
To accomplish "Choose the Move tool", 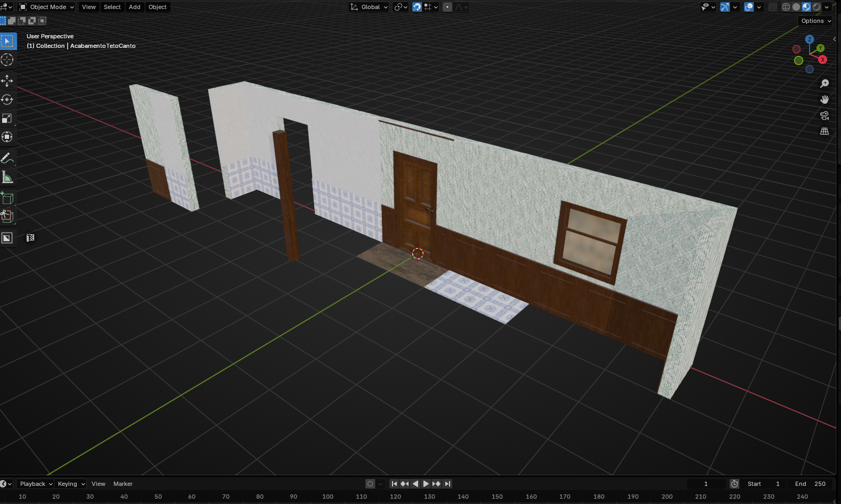I will click(x=7, y=81).
